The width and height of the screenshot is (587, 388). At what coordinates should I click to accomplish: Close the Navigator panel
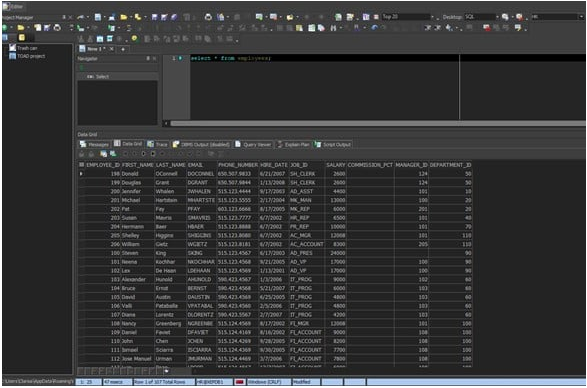click(x=154, y=59)
